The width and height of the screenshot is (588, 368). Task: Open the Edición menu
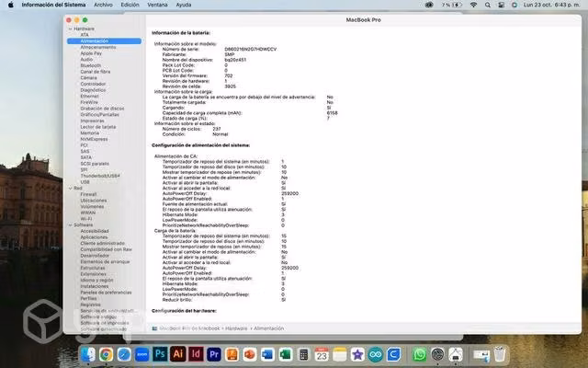coord(130,5)
